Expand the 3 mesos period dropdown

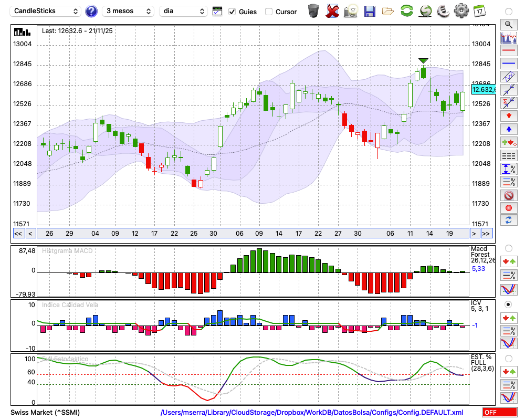128,11
